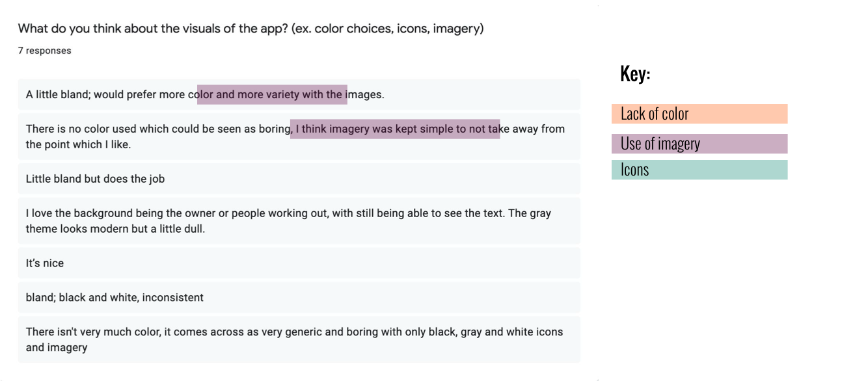Viewport: 868px width, 381px height.
Task: Click the word "images." ending first response
Action: 366,95
